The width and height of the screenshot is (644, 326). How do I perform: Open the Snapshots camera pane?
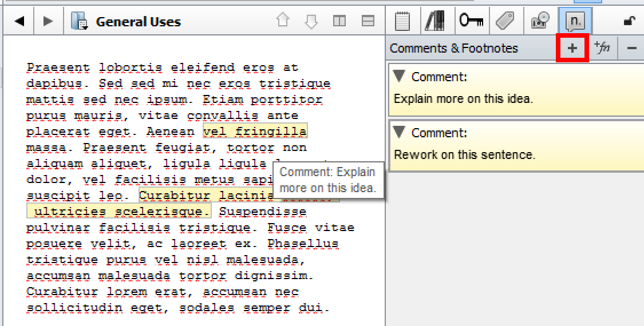click(x=539, y=22)
